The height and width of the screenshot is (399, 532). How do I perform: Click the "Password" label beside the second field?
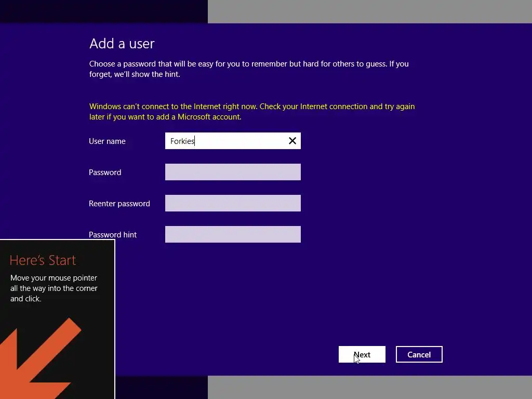pos(105,172)
